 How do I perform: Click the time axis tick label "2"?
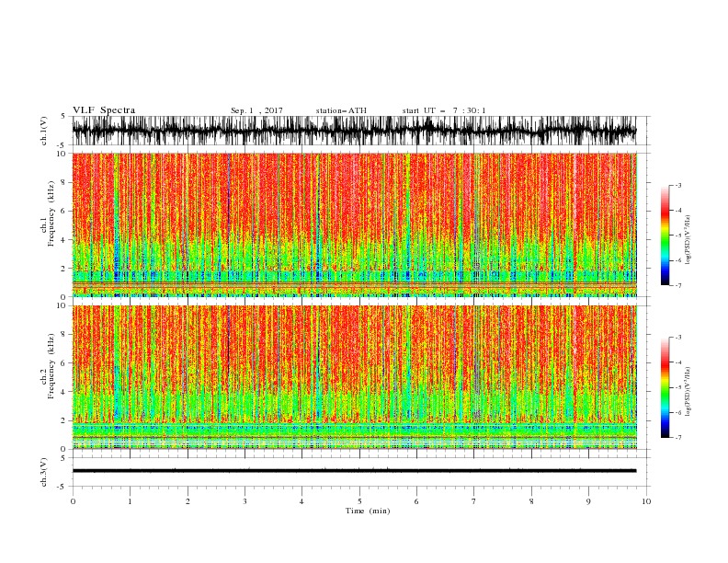pos(188,501)
